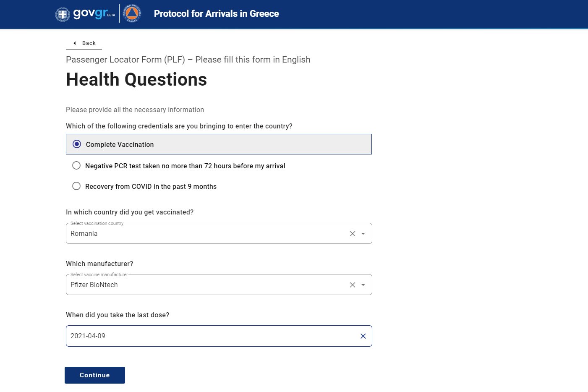
Task: Click the Back arrow icon
Action: pyautogui.click(x=75, y=43)
